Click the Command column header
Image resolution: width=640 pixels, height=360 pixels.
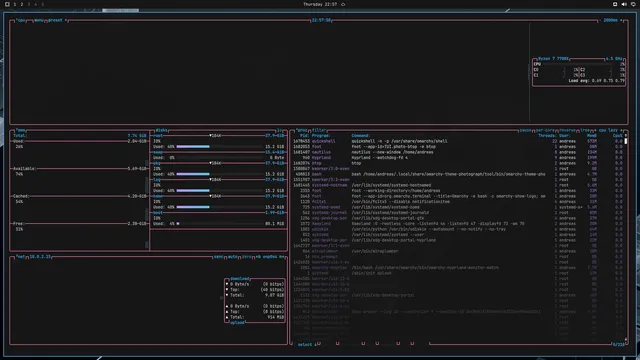(x=361, y=136)
